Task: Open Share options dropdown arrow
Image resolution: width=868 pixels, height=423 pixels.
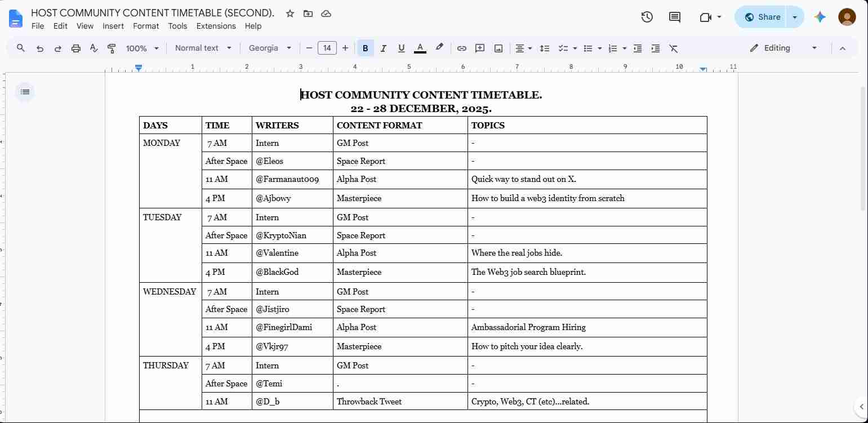Action: [795, 17]
